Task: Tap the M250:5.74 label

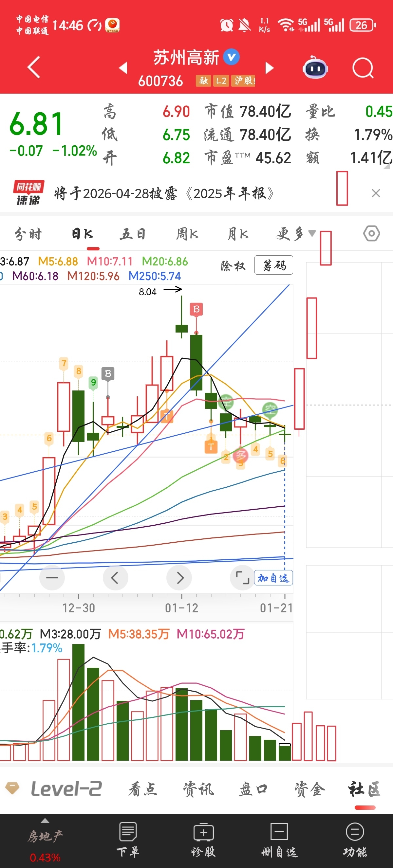Action: coord(155,276)
